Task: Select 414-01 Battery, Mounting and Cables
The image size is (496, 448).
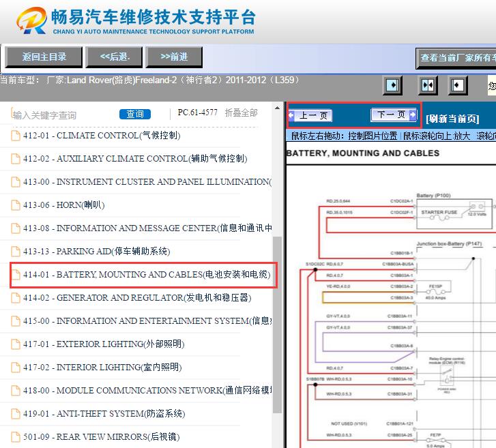Action: click(147, 274)
